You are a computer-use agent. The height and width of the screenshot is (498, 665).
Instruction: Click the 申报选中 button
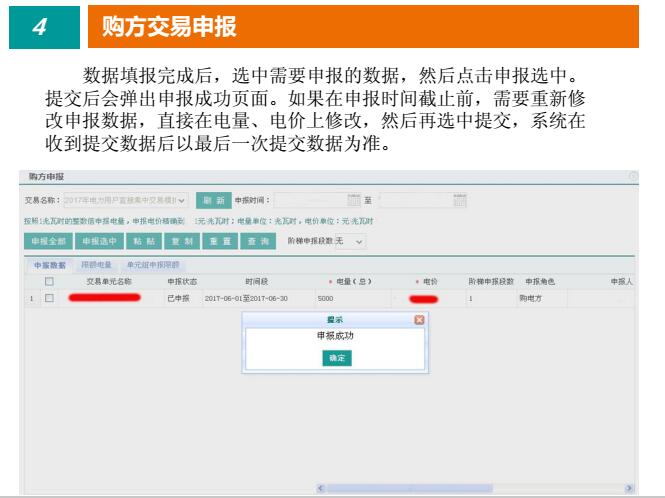pos(100,241)
